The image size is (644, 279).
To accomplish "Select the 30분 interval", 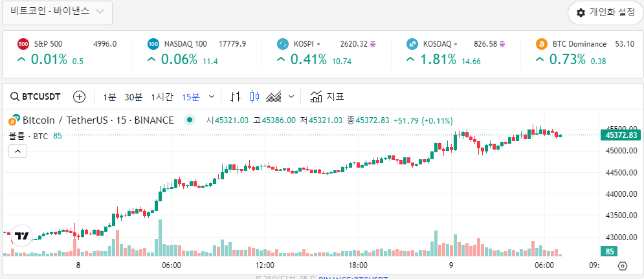I will pos(133,97).
